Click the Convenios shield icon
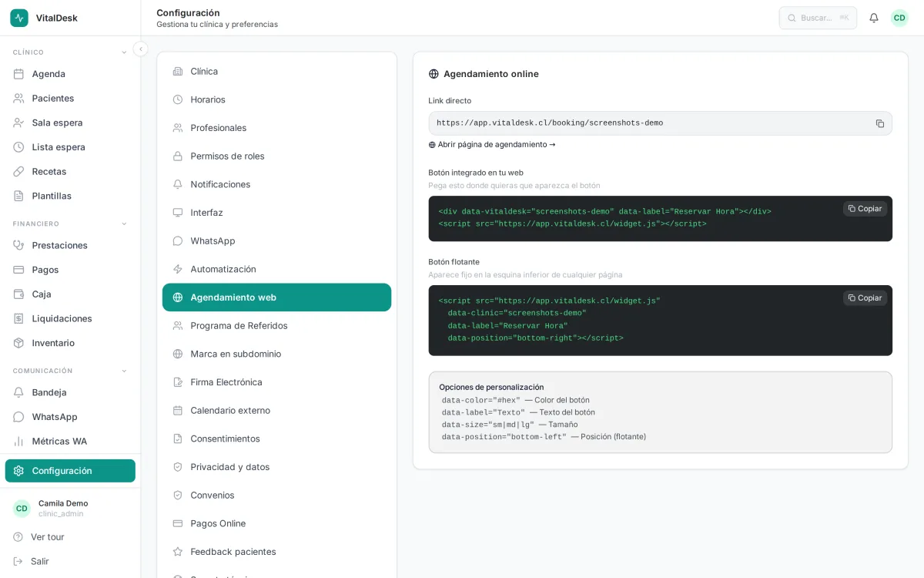This screenshot has height=578, width=924. coord(178,496)
